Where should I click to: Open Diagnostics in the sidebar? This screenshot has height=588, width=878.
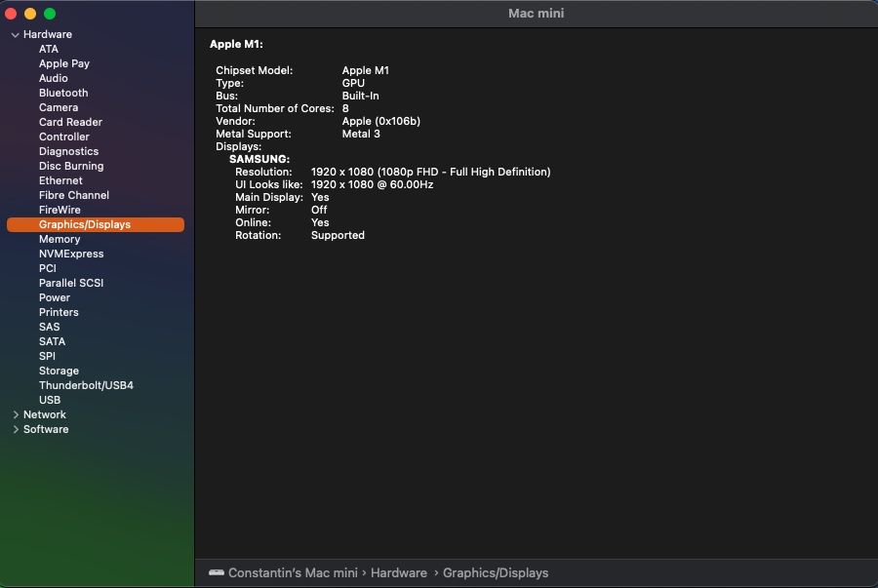pyautogui.click(x=68, y=151)
